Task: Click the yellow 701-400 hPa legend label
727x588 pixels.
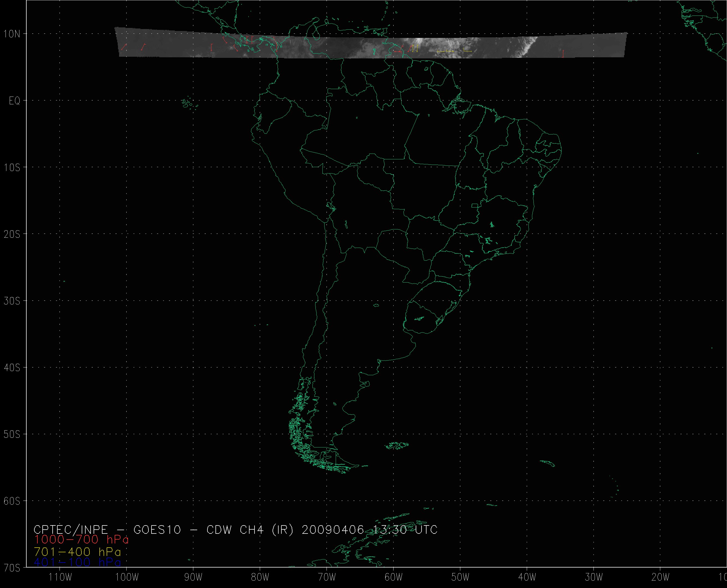Action: click(77, 552)
